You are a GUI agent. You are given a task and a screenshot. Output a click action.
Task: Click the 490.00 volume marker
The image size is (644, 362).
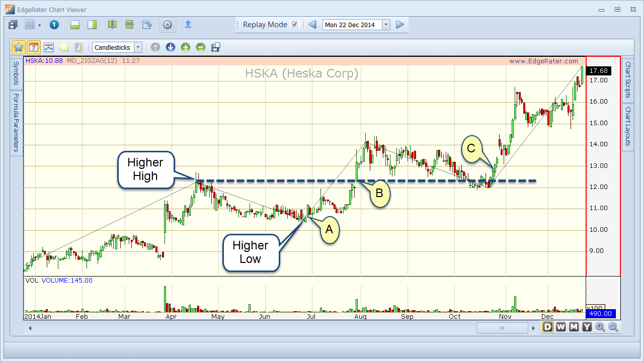pos(601,314)
